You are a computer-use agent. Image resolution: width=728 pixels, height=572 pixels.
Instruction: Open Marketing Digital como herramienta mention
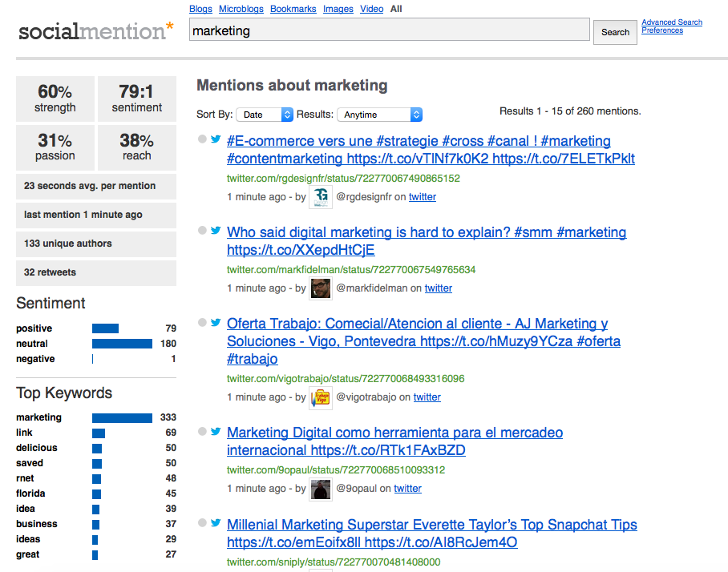click(x=394, y=441)
